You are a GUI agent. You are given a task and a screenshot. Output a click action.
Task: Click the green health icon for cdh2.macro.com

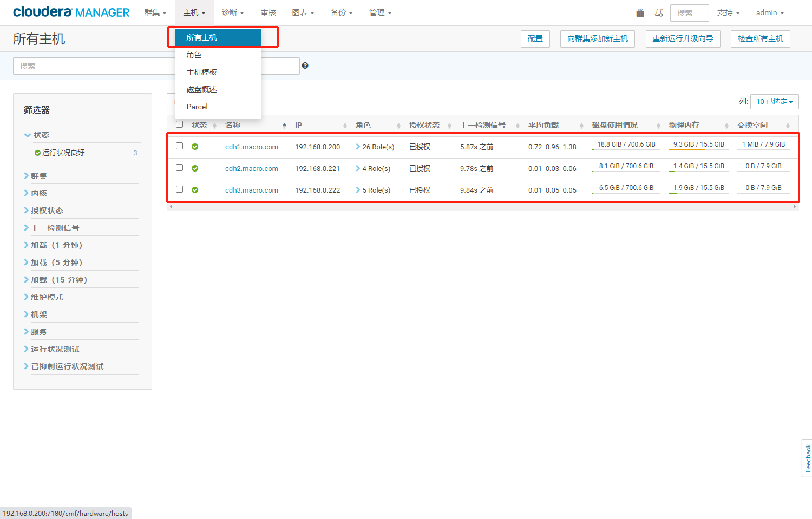click(195, 168)
